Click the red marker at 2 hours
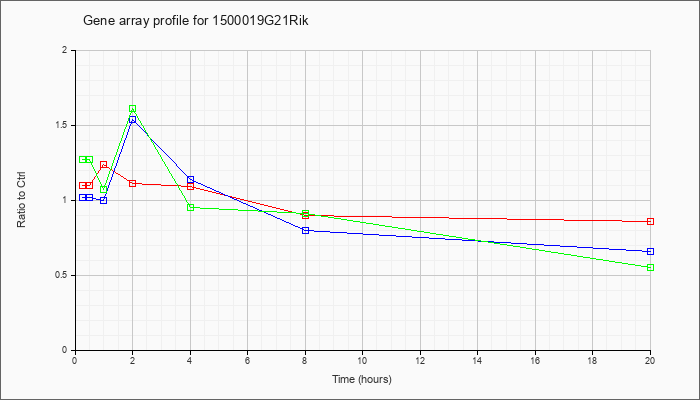This screenshot has height=400, width=700. click(x=133, y=183)
